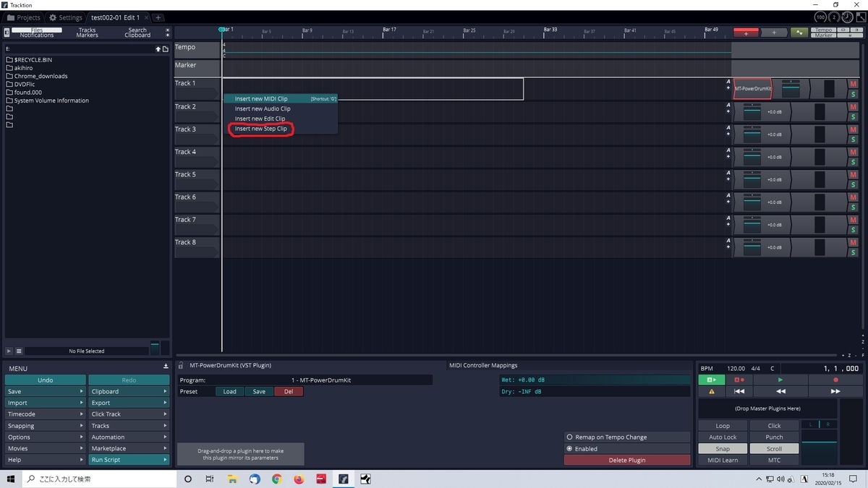Click the play icon under the file browser
Image resolution: width=868 pixels, height=488 pixels.
[x=9, y=351]
